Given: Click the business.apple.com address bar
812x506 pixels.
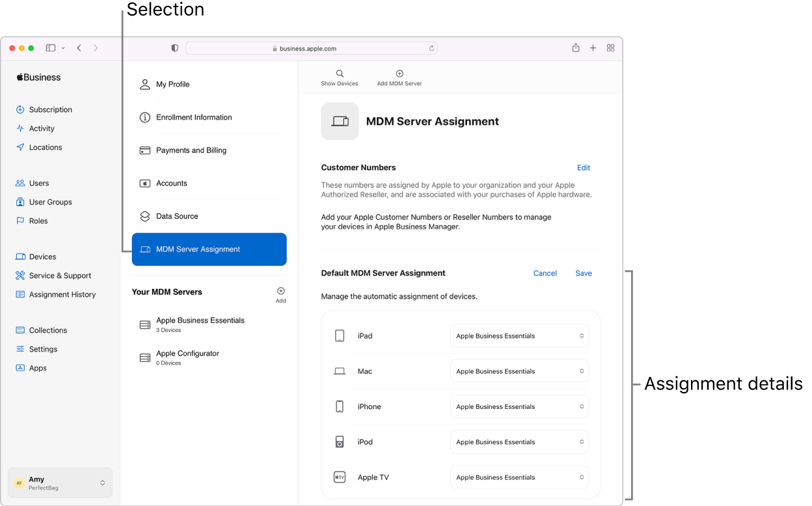Looking at the screenshot, I should pos(312,48).
